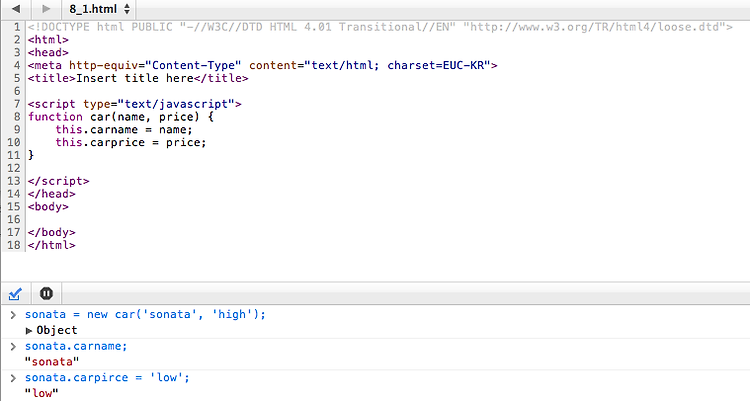The image size is (750, 401).
Task: Click the console output "low" string
Action: click(x=42, y=393)
